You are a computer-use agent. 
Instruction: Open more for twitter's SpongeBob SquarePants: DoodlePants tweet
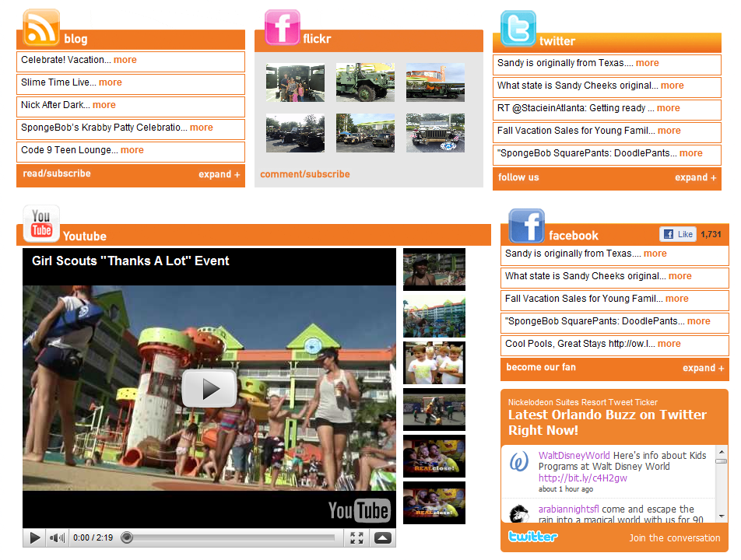pyautogui.click(x=691, y=153)
